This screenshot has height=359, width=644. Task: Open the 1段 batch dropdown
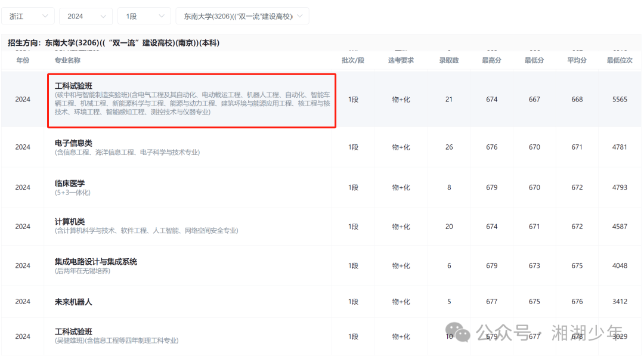pos(144,17)
